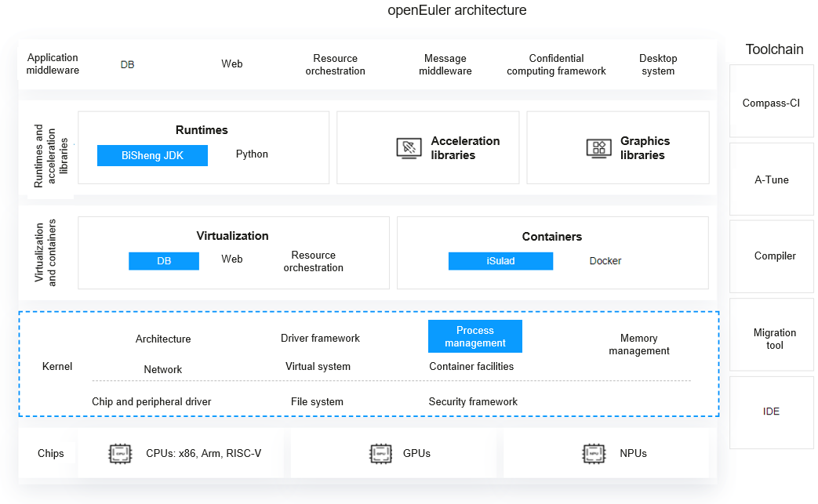Click the NPU chip icon
The height and width of the screenshot is (504, 818).
(594, 453)
